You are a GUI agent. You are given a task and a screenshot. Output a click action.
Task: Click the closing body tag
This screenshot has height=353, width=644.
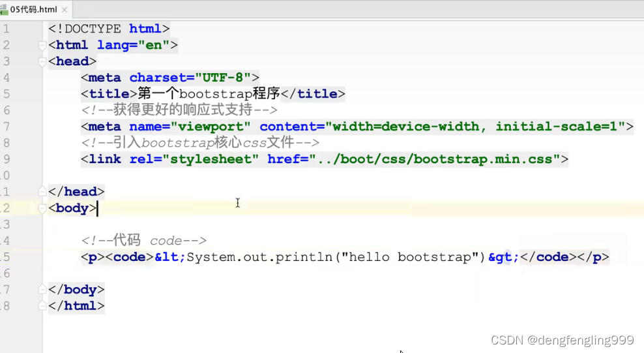click(x=76, y=289)
